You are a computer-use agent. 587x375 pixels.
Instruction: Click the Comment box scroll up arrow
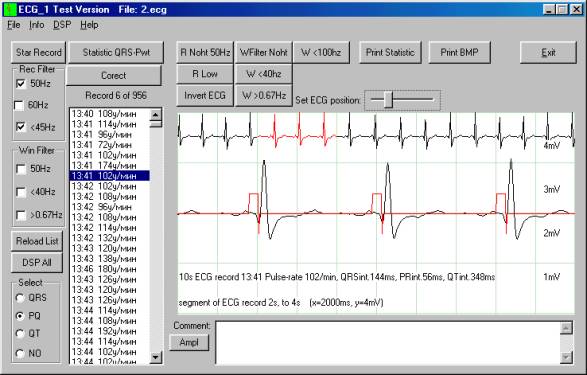click(566, 328)
